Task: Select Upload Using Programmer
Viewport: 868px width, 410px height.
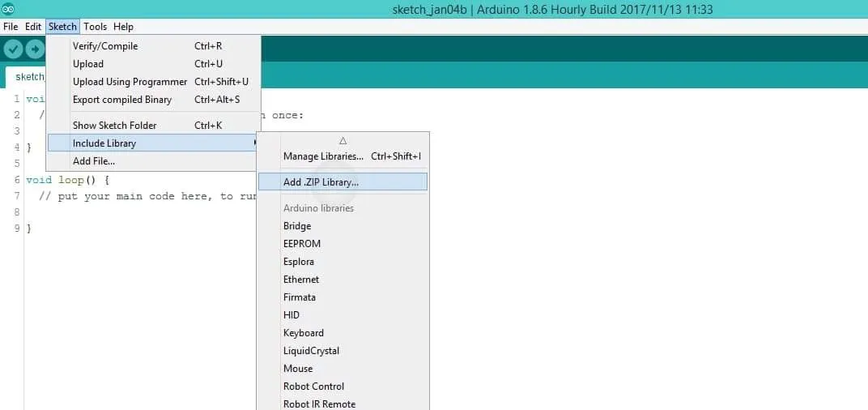Action: (x=153, y=82)
